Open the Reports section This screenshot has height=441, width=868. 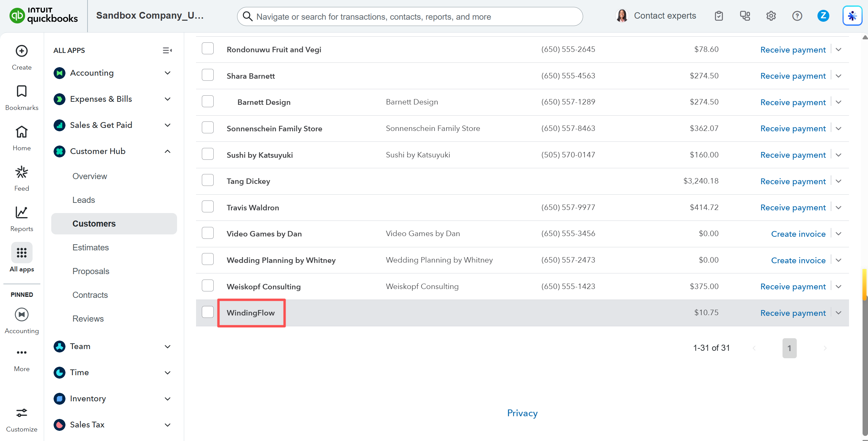point(21,218)
